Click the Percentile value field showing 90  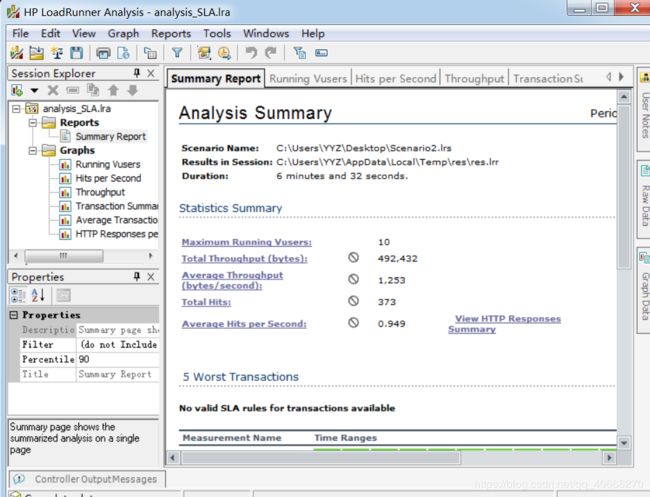[118, 359]
